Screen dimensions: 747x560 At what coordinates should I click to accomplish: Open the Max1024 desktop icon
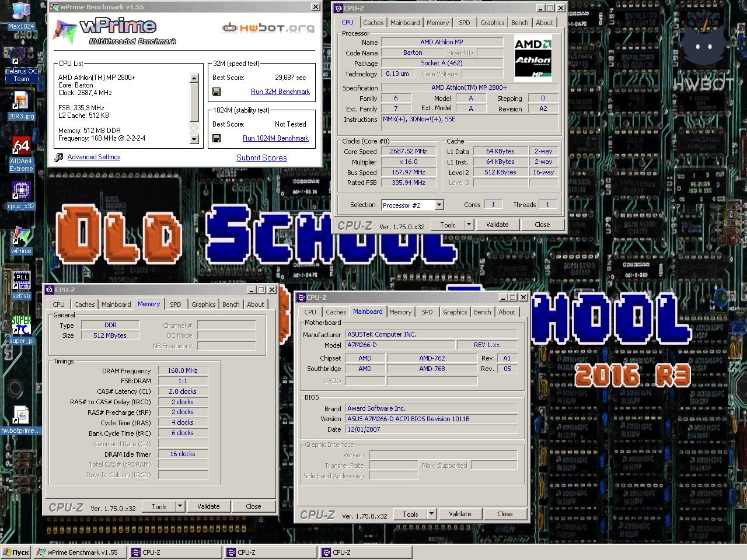pyautogui.click(x=21, y=16)
